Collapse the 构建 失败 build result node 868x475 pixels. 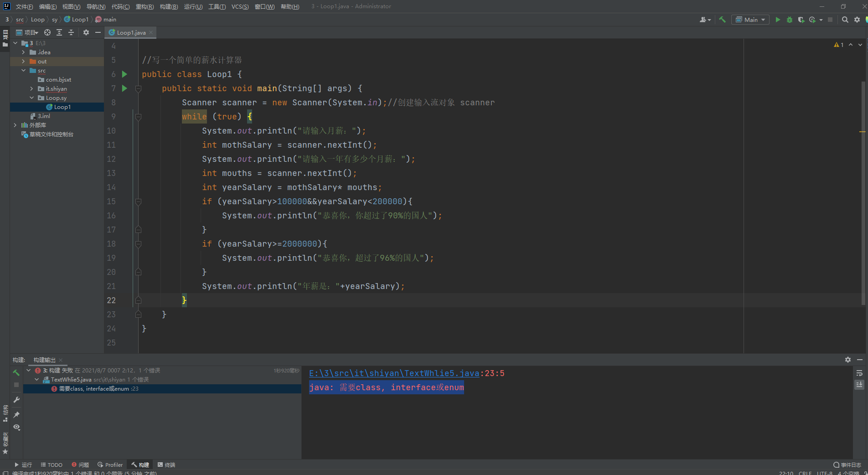(29, 371)
